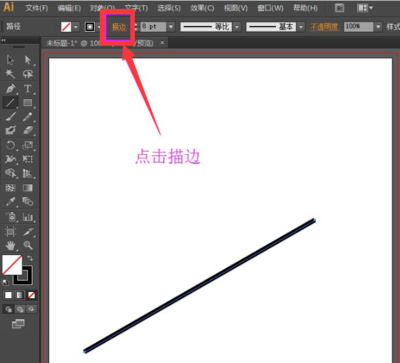This screenshot has height=363, width=400.
Task: Select the Rectangle tool
Action: click(x=28, y=103)
